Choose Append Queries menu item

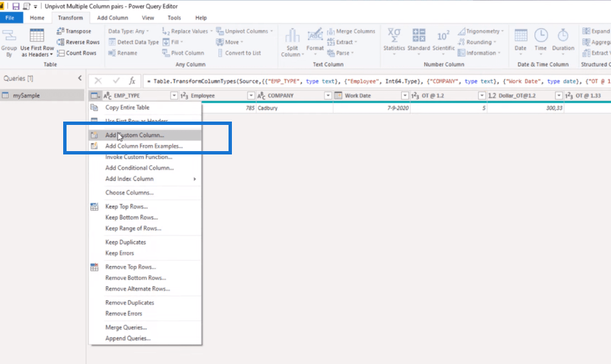[x=145, y=338]
